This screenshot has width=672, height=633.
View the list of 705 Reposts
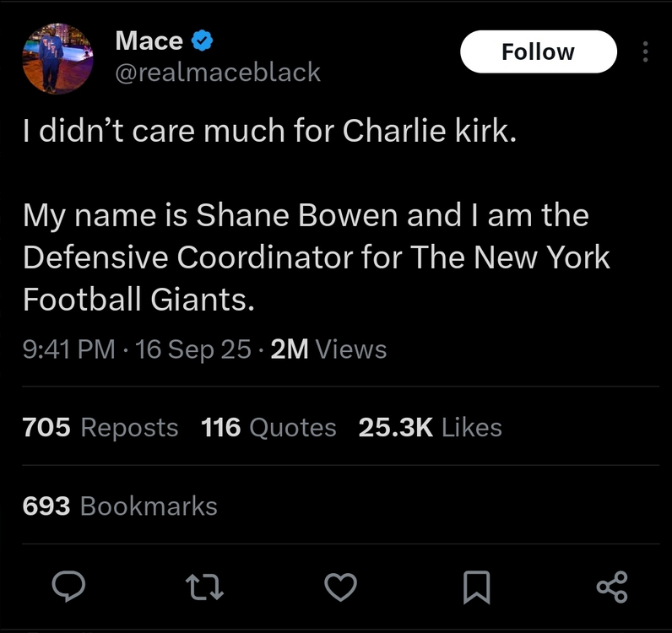[x=100, y=427]
